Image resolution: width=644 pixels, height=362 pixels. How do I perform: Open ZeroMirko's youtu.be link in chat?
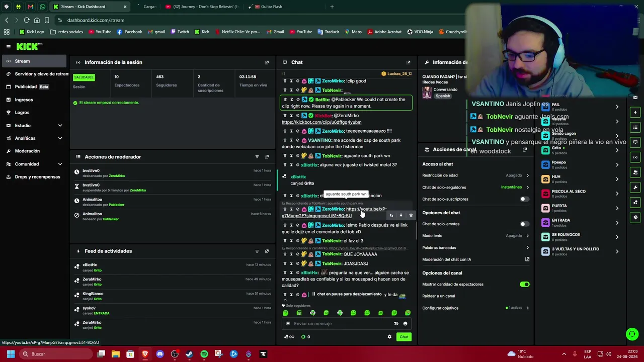pyautogui.click(x=334, y=212)
